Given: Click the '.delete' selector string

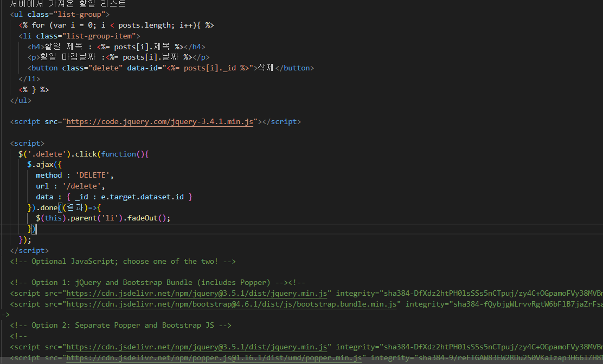Looking at the screenshot, I should tap(47, 154).
